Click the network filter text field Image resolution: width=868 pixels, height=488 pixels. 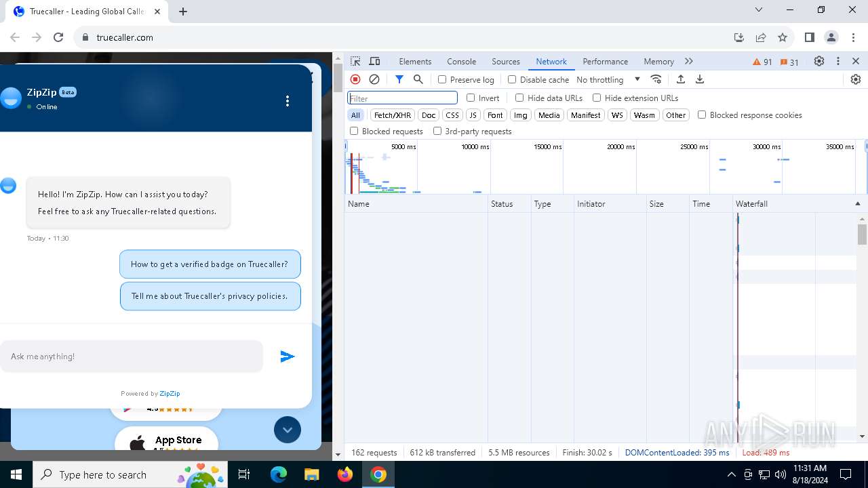402,98
